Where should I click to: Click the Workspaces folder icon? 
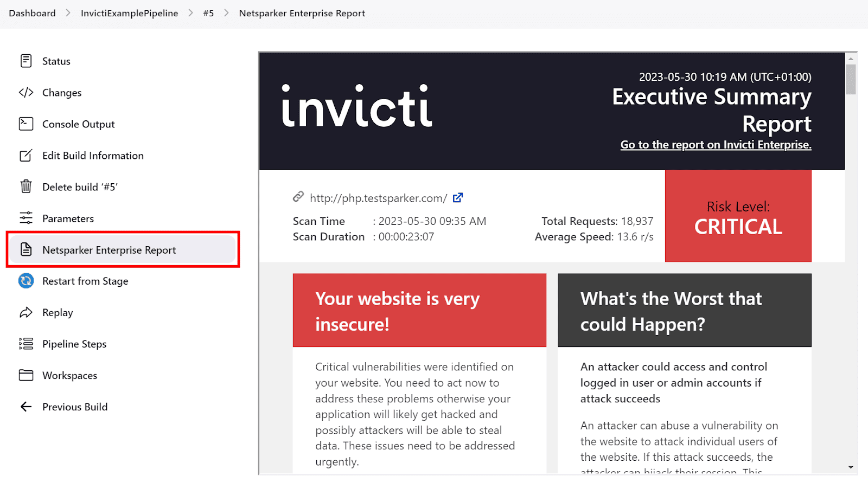point(25,375)
